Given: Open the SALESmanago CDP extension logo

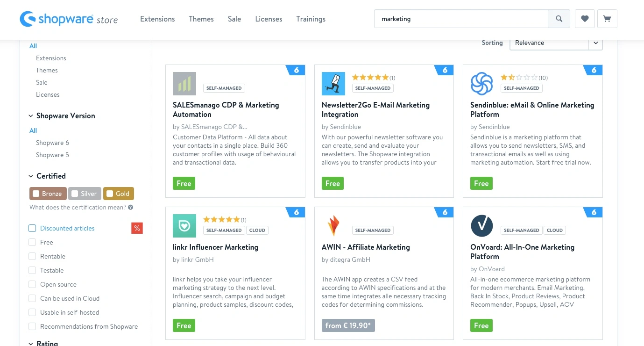Looking at the screenshot, I should coord(184,84).
